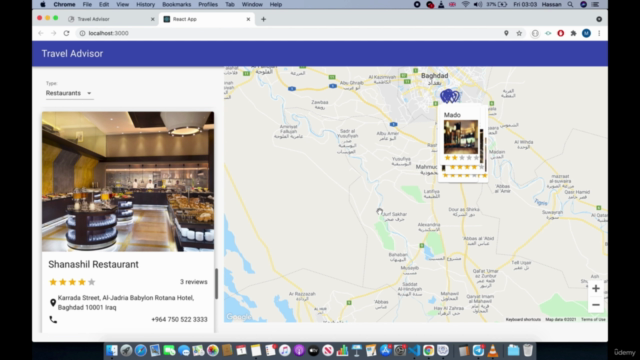The width and height of the screenshot is (640, 360).
Task: Click the Mado restaurant card on map
Action: 460,137
